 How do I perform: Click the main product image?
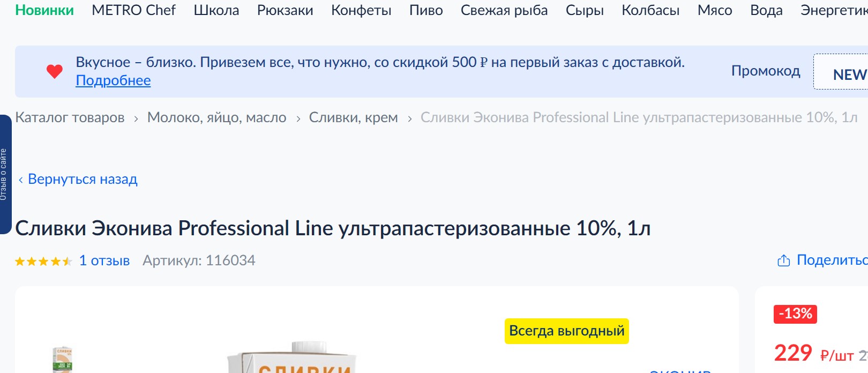[292, 357]
